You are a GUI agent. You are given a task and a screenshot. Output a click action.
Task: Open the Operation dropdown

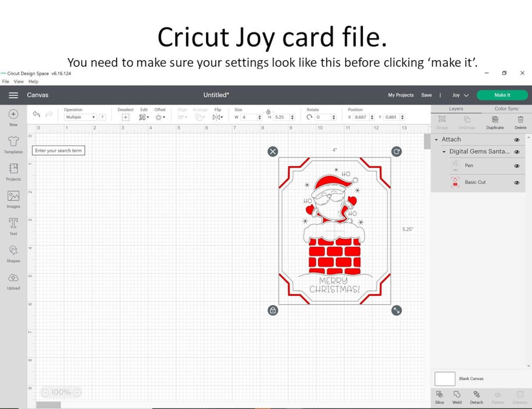(x=80, y=117)
